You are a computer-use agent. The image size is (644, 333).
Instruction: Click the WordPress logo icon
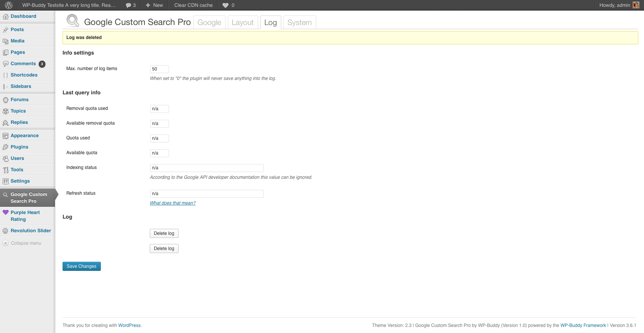click(9, 5)
